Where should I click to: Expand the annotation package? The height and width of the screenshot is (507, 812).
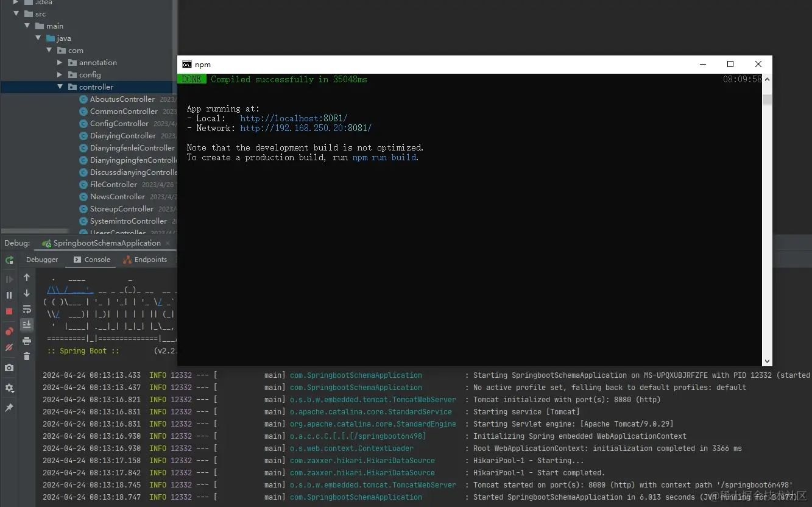(x=60, y=62)
